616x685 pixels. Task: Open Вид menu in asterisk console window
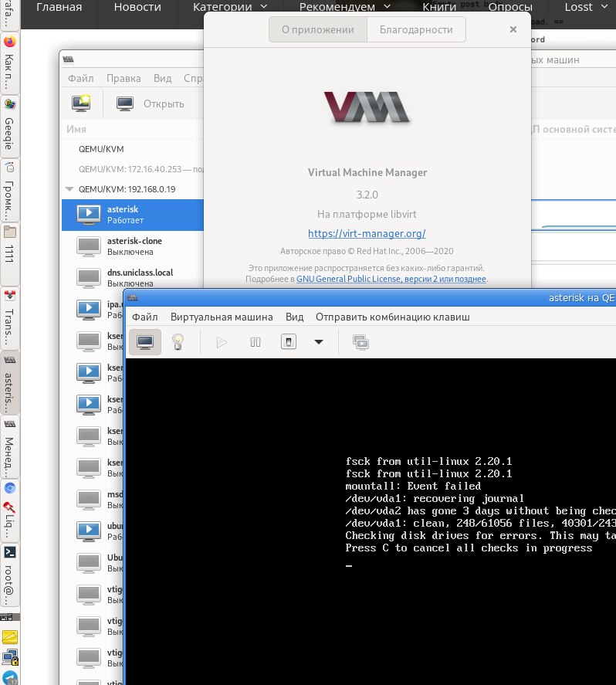tap(295, 317)
